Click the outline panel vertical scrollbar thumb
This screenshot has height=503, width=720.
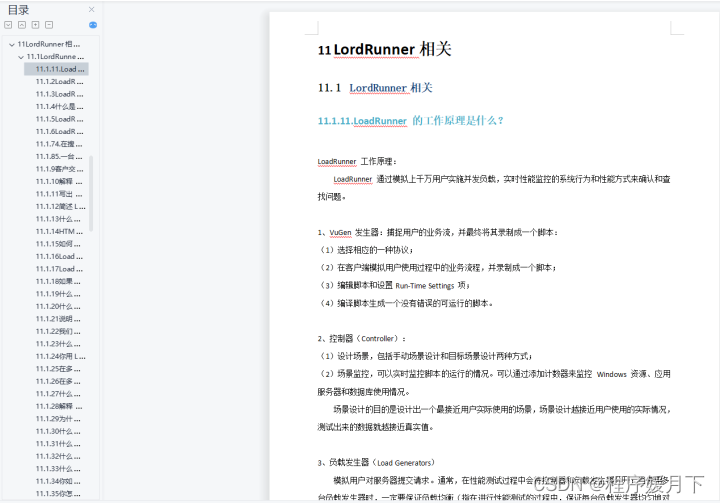91,193
